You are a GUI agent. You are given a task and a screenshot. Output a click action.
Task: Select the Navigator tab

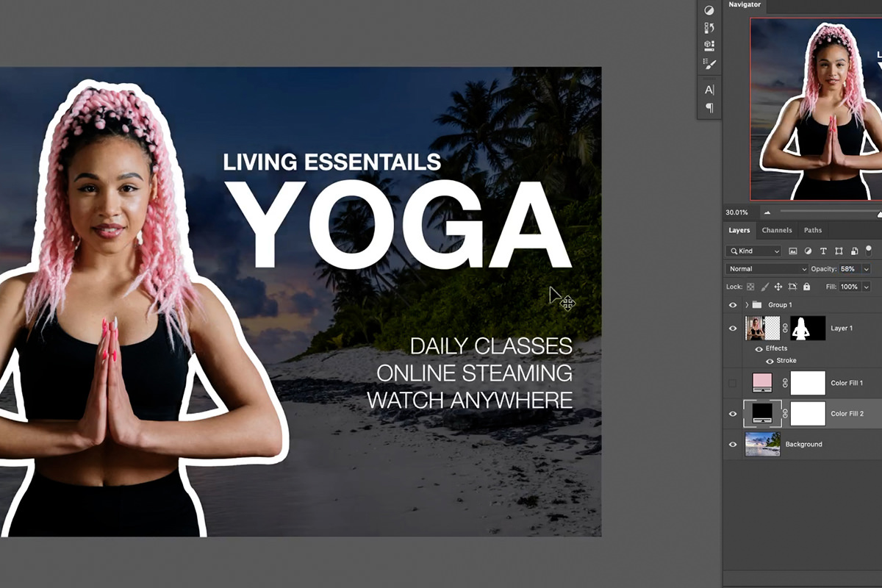(x=745, y=6)
